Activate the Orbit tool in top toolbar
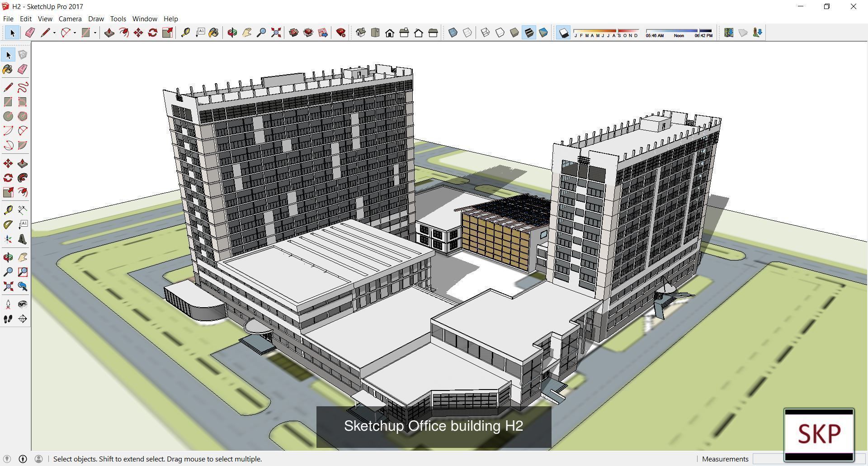 pos(232,33)
